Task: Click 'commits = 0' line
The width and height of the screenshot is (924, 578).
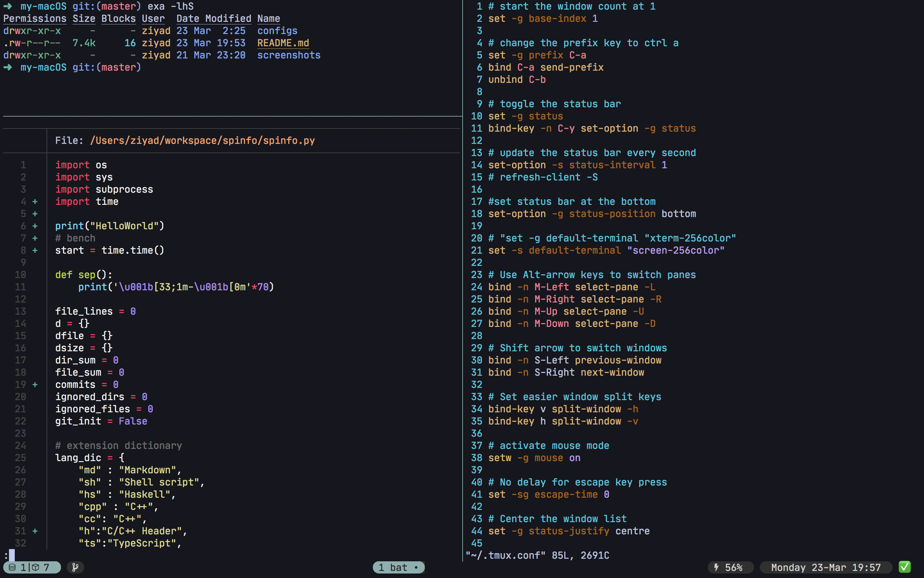Action: point(87,385)
